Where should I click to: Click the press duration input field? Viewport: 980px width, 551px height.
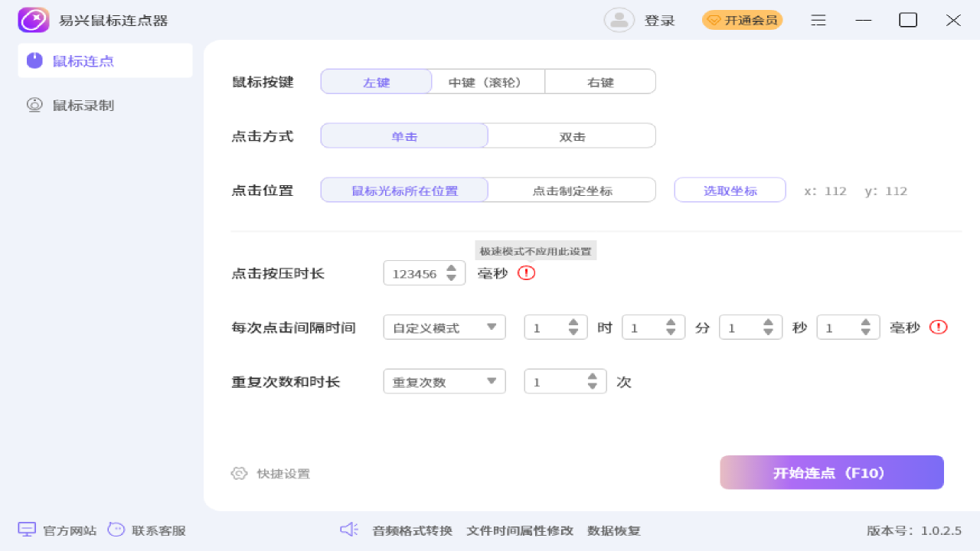(x=414, y=273)
